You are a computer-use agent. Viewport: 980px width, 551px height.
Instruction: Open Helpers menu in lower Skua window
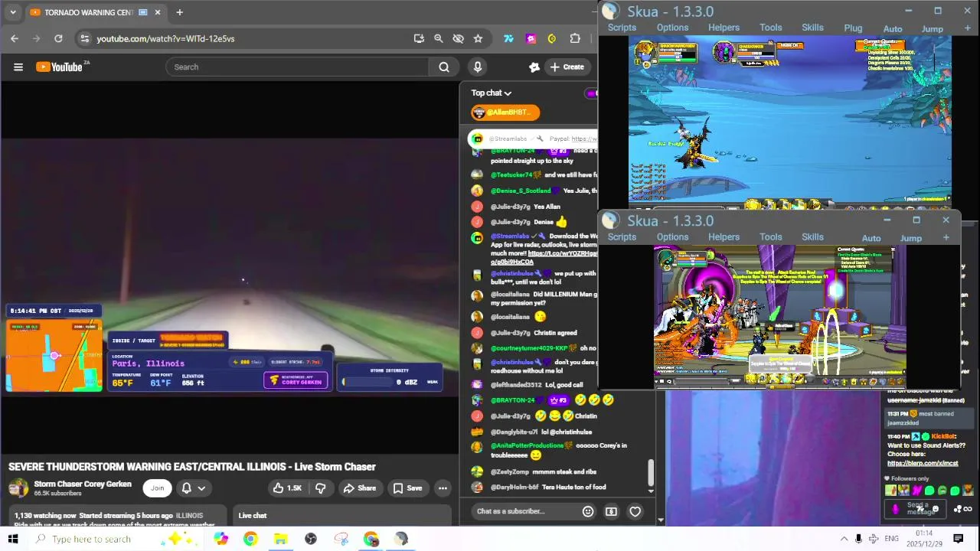click(x=724, y=237)
